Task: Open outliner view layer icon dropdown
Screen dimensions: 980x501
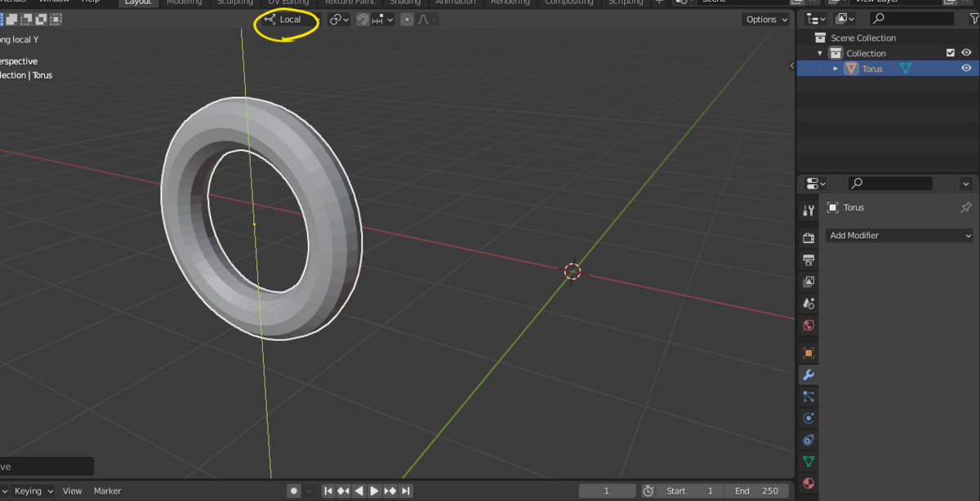Action: 845,19
